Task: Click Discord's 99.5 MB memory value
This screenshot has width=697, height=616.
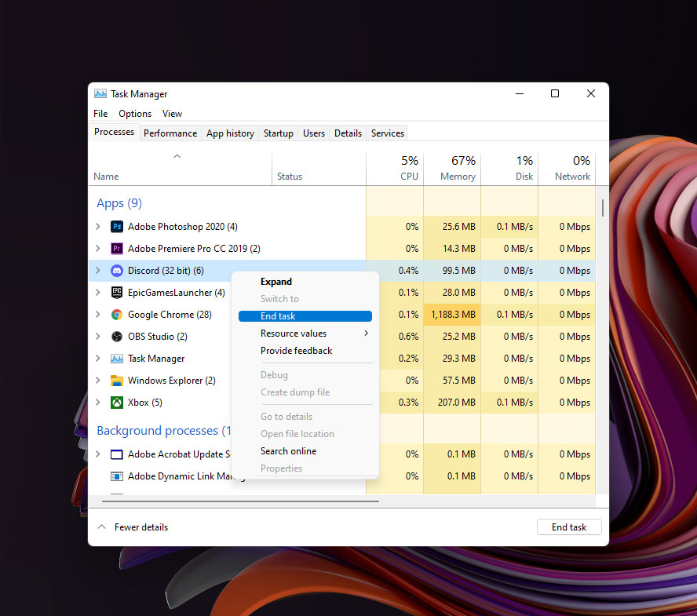Action: click(458, 271)
